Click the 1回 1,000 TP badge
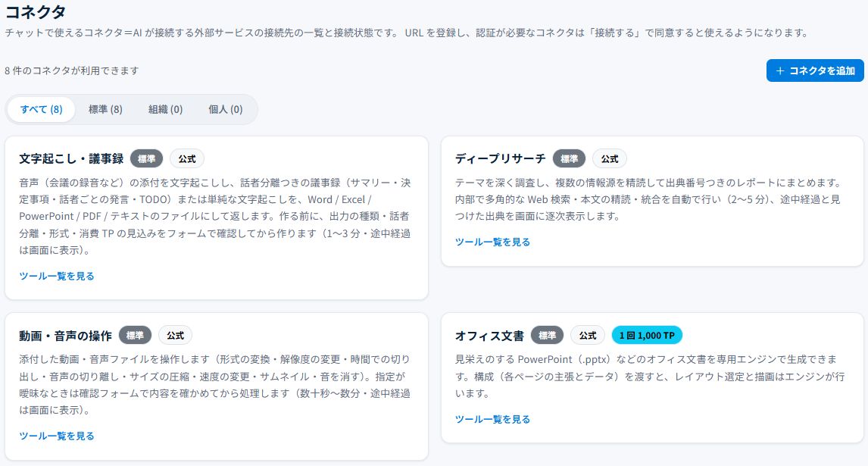 (647, 335)
